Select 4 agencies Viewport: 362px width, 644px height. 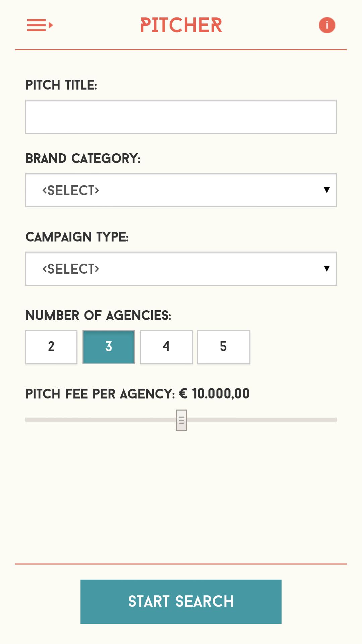click(166, 347)
